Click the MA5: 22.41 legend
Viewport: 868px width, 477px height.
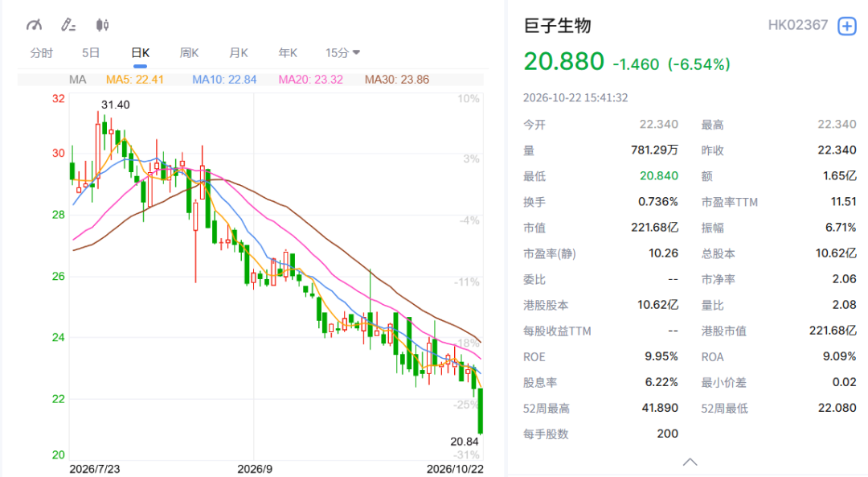[x=134, y=79]
